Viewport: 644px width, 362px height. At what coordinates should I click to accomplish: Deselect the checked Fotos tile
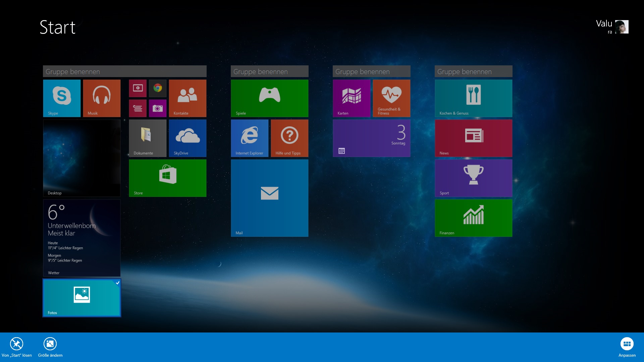coord(82,298)
